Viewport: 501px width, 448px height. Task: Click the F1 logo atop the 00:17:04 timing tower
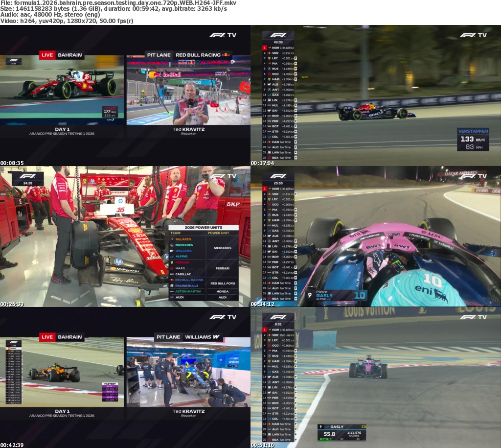pyautogui.click(x=278, y=35)
